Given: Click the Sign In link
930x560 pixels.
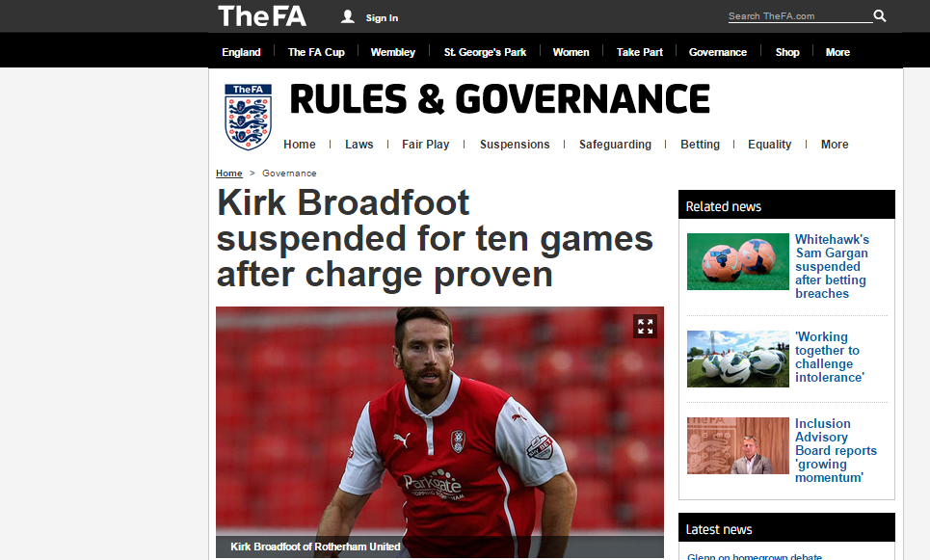Looking at the screenshot, I should tap(382, 17).
